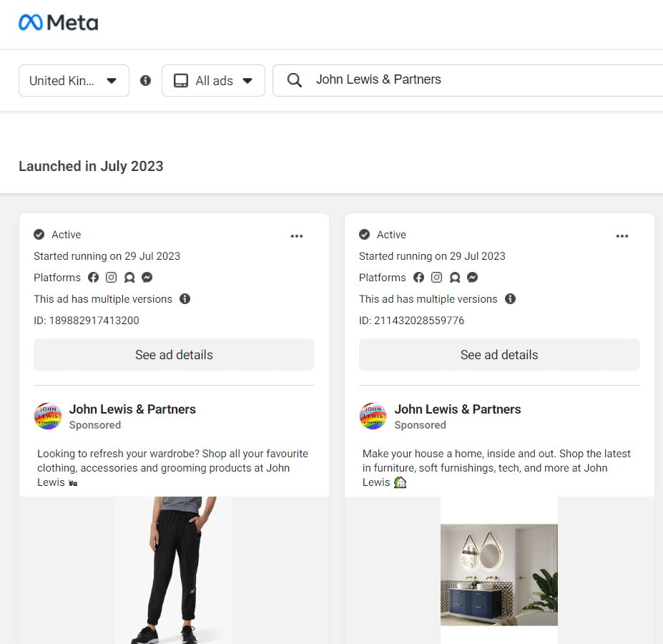The width and height of the screenshot is (663, 644).
Task: Open John Lewis & Partners page link, first ad
Action: pos(132,409)
